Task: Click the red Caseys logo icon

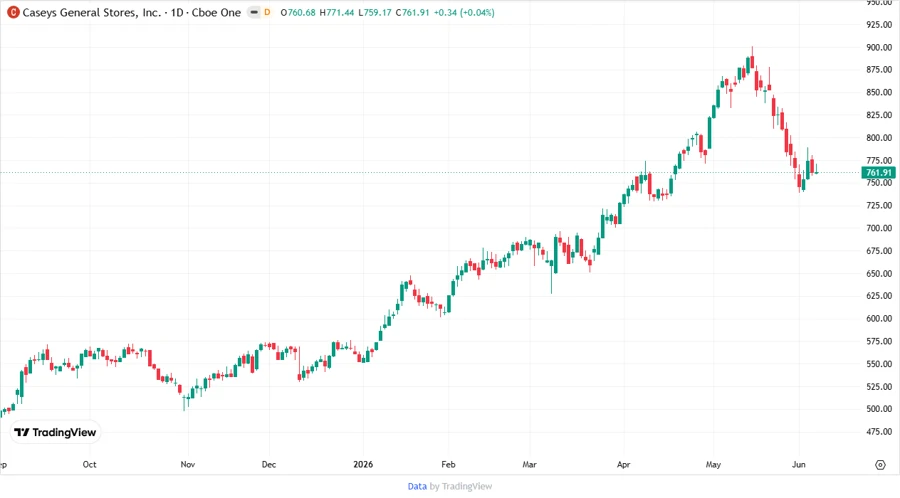Action: click(13, 13)
